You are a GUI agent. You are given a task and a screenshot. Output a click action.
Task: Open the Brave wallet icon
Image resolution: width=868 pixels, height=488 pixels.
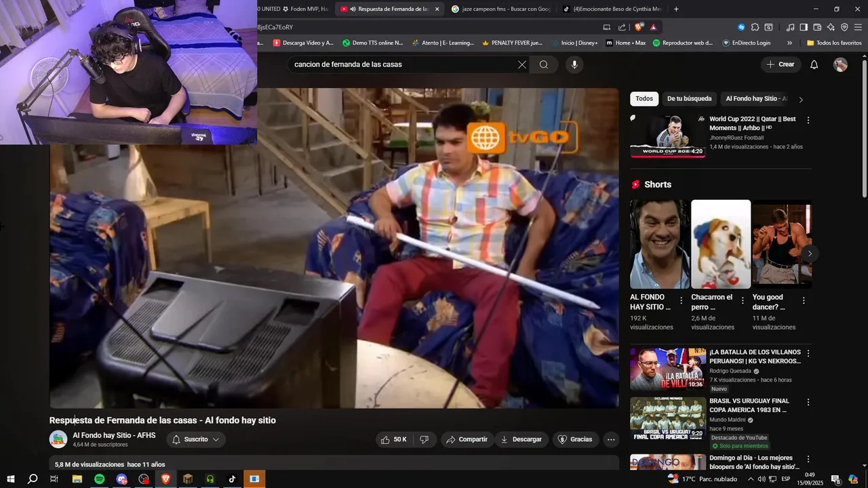(817, 27)
